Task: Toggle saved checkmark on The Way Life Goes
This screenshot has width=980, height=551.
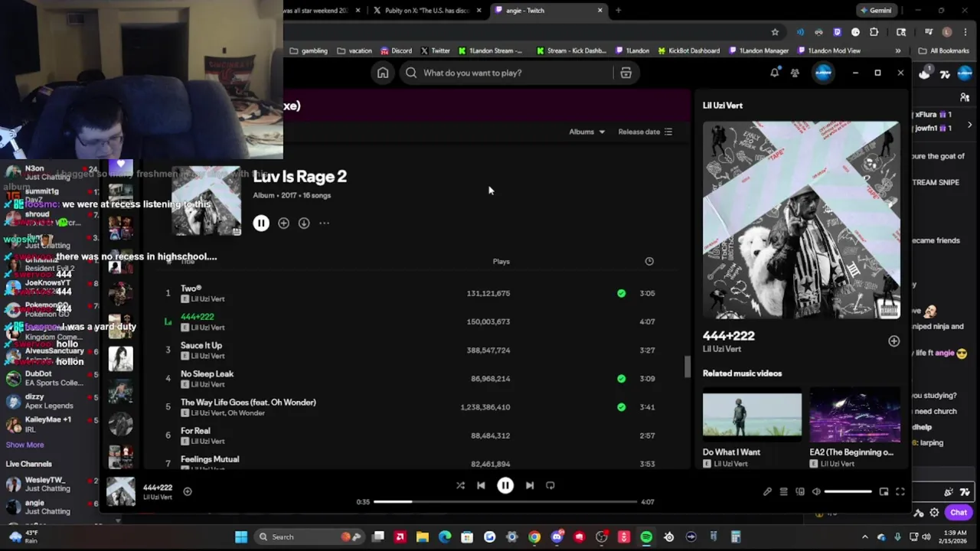Action: 621,406
